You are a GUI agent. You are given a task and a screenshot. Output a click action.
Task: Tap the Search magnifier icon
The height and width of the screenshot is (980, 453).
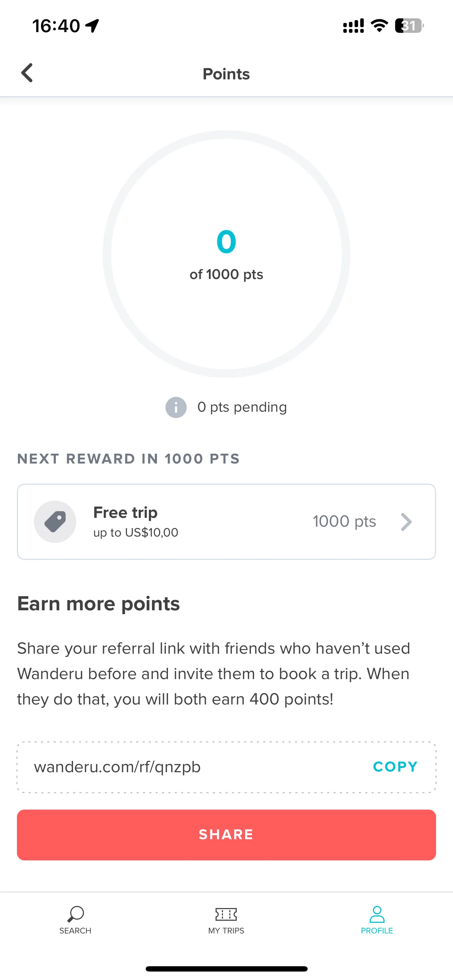(x=75, y=914)
